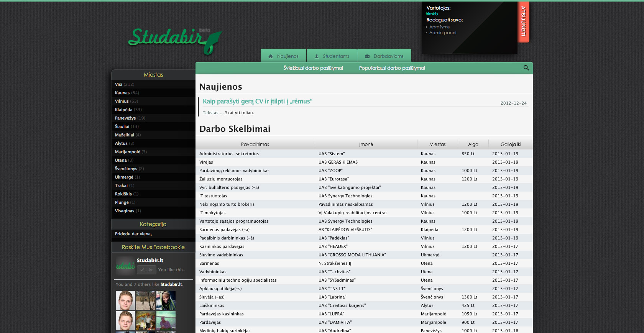The width and height of the screenshot is (644, 333).
Task: Open the Admin panel link
Action: point(443,33)
